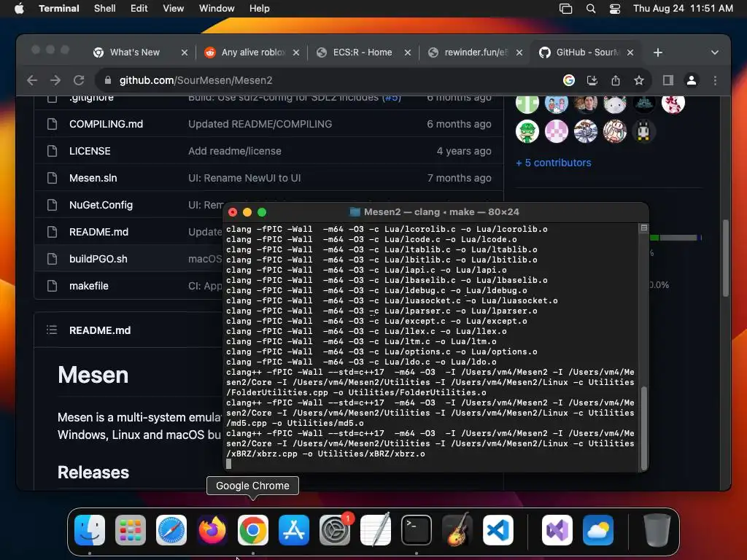The height and width of the screenshot is (560, 747).
Task: Open the Edit menu
Action: click(x=139, y=9)
